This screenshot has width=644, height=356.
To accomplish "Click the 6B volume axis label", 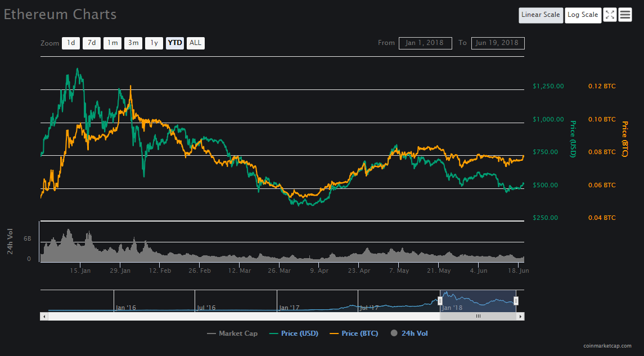I will (27, 238).
